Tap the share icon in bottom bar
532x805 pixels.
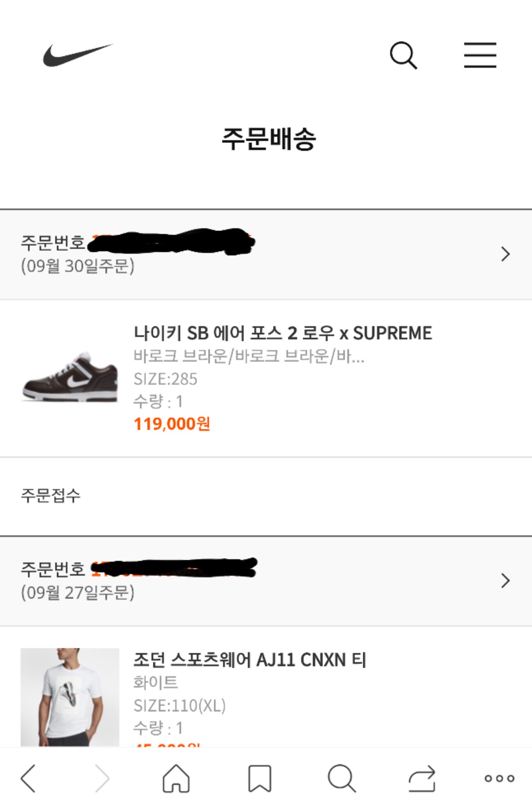tap(422, 778)
